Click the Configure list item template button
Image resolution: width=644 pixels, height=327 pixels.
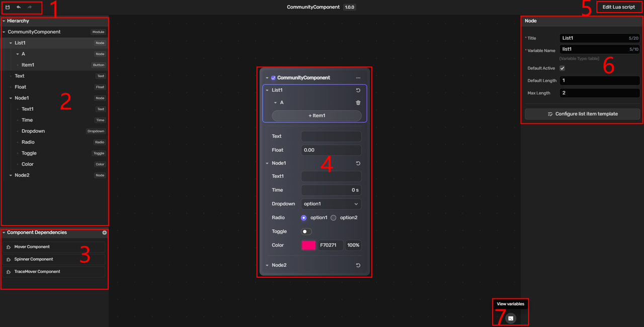point(582,114)
